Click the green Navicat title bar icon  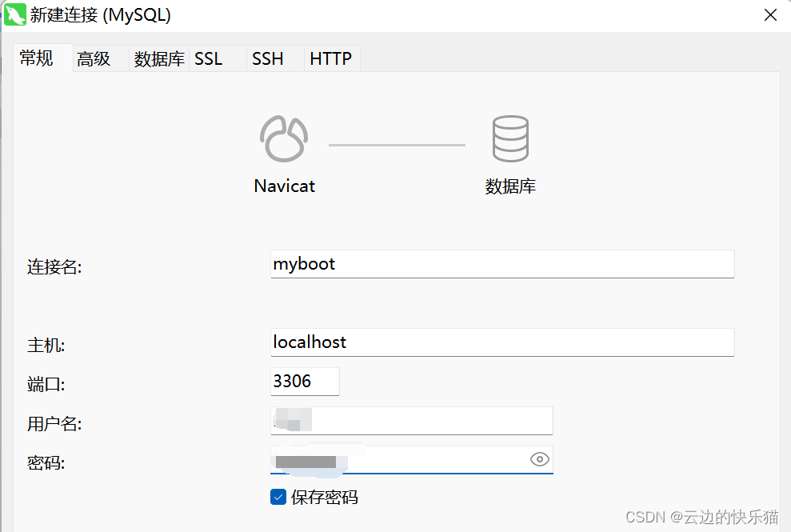[14, 14]
